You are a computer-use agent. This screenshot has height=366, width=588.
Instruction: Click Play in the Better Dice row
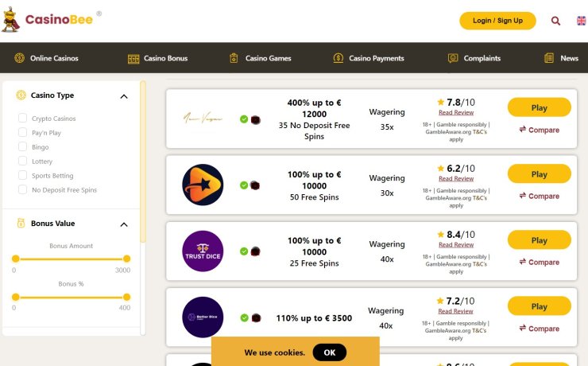(x=540, y=306)
